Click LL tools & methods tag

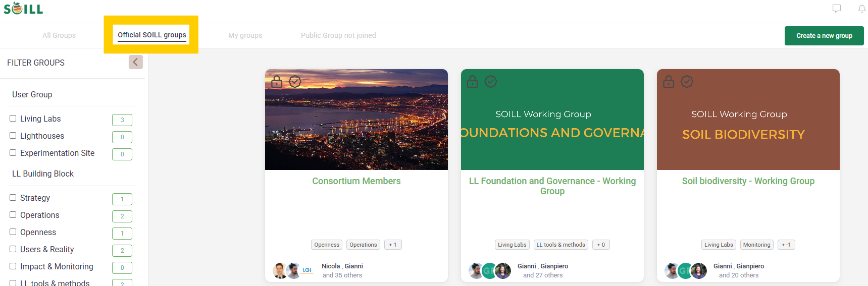[560, 245]
